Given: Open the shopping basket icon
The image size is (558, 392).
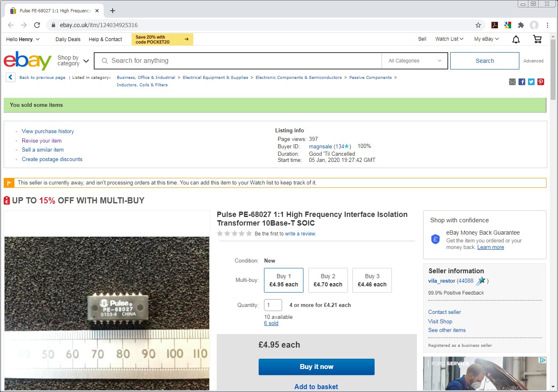Looking at the screenshot, I should [x=537, y=39].
